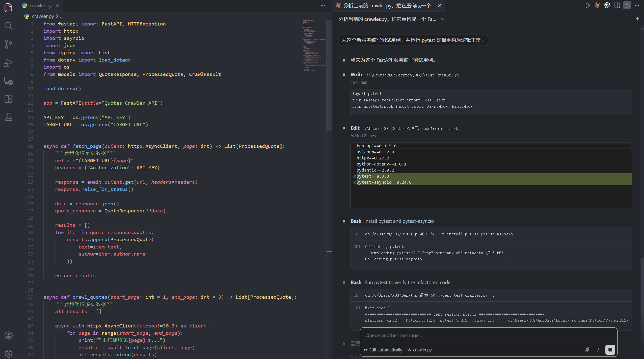Open the Explorer view in activity bar
Screen dimensions: 644x359
tap(8, 8)
